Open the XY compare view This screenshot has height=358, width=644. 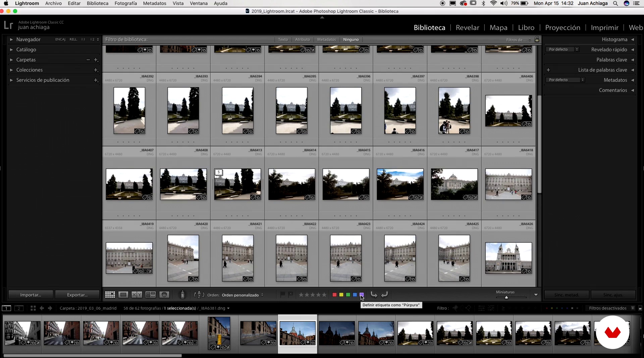(x=137, y=295)
